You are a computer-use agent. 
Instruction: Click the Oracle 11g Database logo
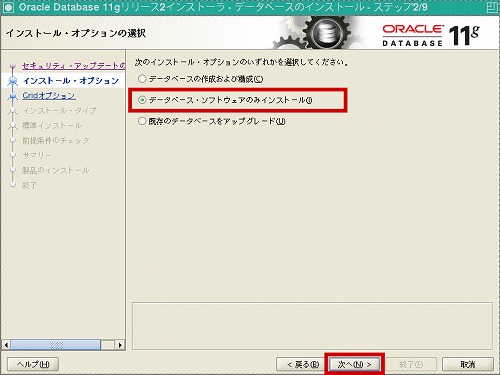[431, 35]
